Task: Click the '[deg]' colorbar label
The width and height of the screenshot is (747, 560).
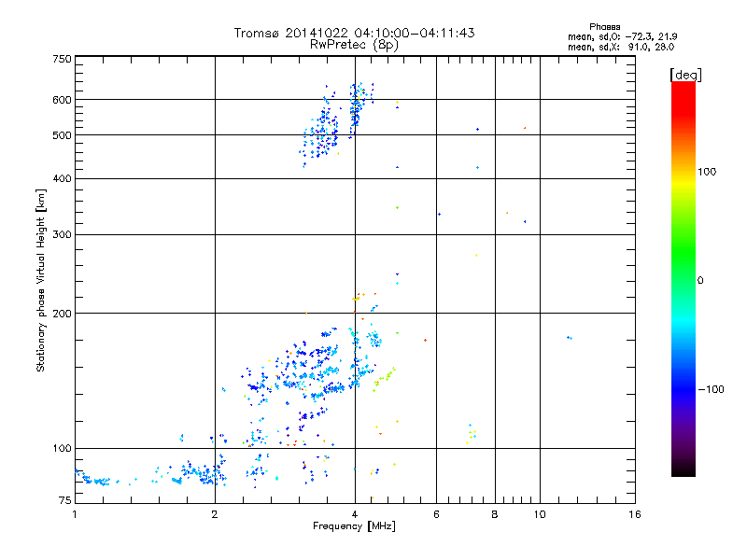Action: 685,76
